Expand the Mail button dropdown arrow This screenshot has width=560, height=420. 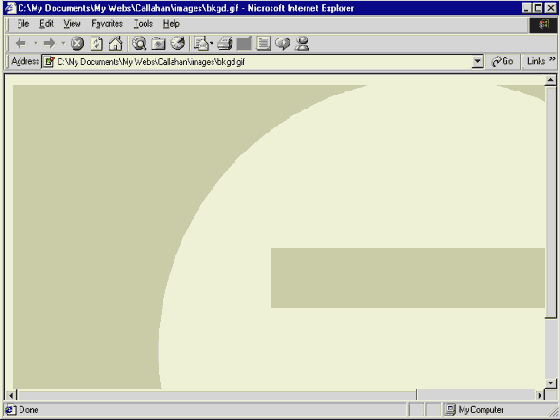click(x=211, y=44)
